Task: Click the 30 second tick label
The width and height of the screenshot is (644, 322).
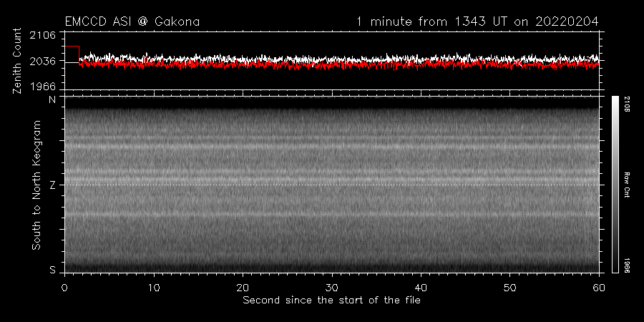Action: [x=332, y=287]
